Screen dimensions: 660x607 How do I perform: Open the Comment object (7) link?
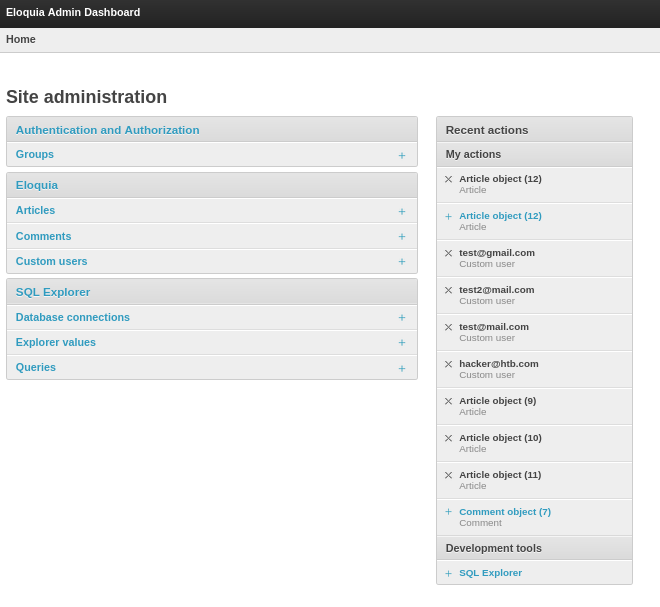tap(505, 512)
